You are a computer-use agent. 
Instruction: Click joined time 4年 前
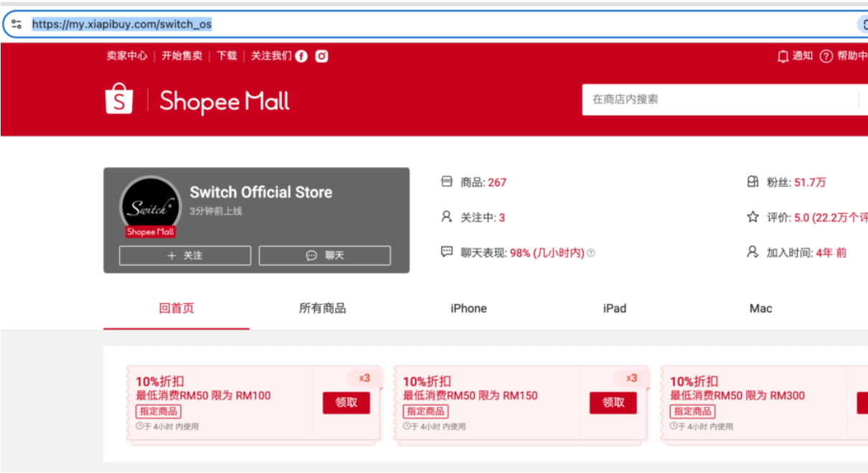(x=831, y=252)
